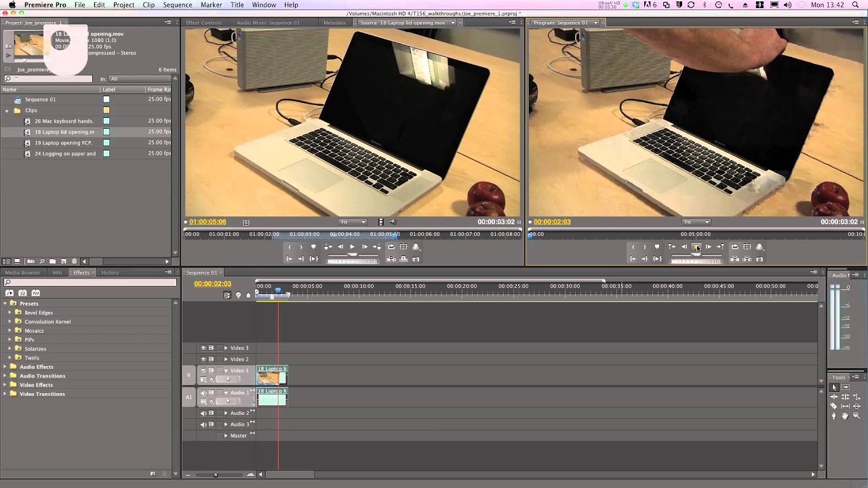868x488 pixels.
Task: Select the Ripple Edit tool
Action: (x=834, y=396)
